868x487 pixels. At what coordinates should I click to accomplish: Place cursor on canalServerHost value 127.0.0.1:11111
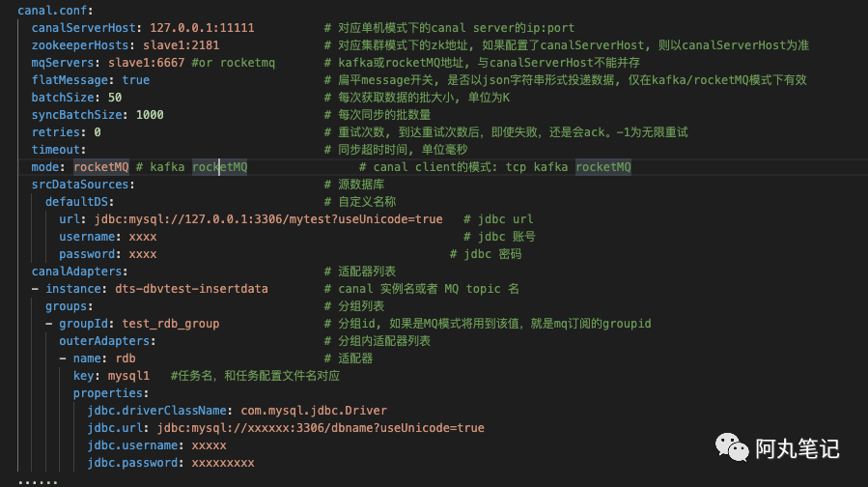[202, 28]
